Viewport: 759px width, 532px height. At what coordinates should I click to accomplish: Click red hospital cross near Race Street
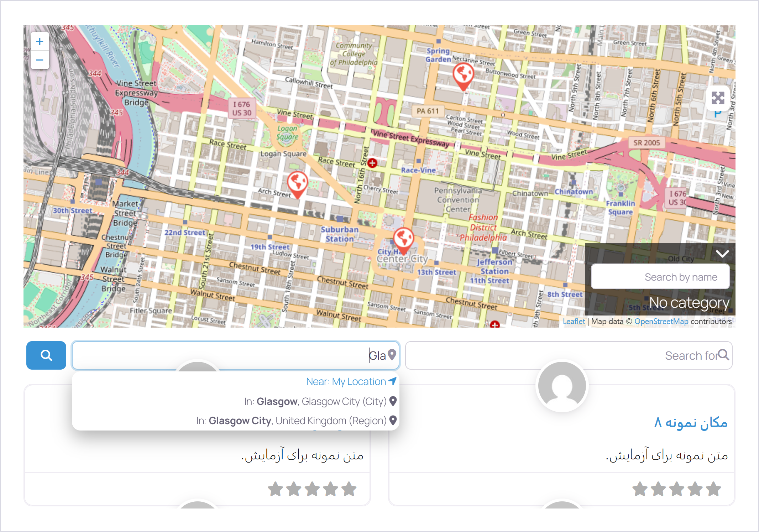tap(372, 163)
